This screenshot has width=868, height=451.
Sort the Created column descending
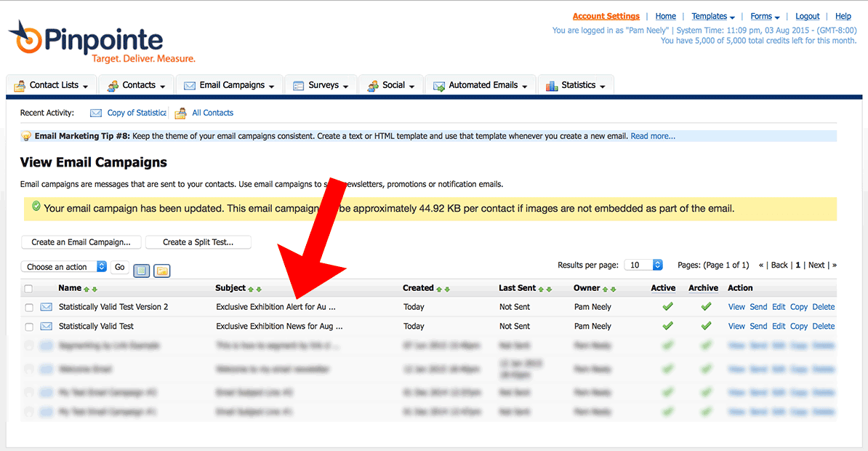(447, 290)
